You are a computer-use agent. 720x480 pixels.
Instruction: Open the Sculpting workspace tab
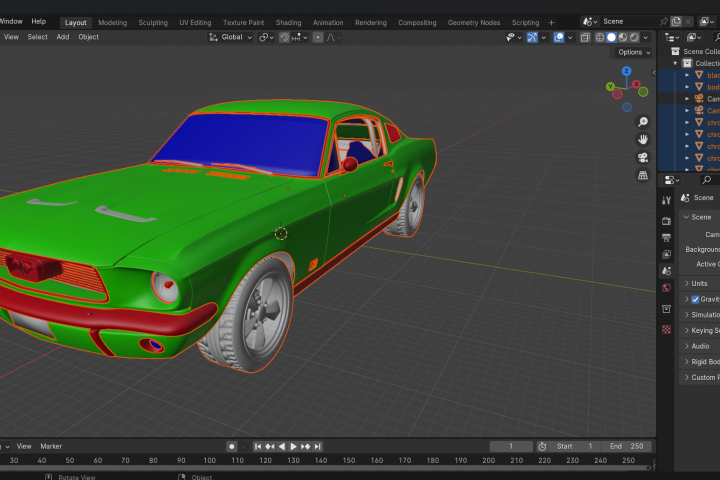[x=153, y=23]
